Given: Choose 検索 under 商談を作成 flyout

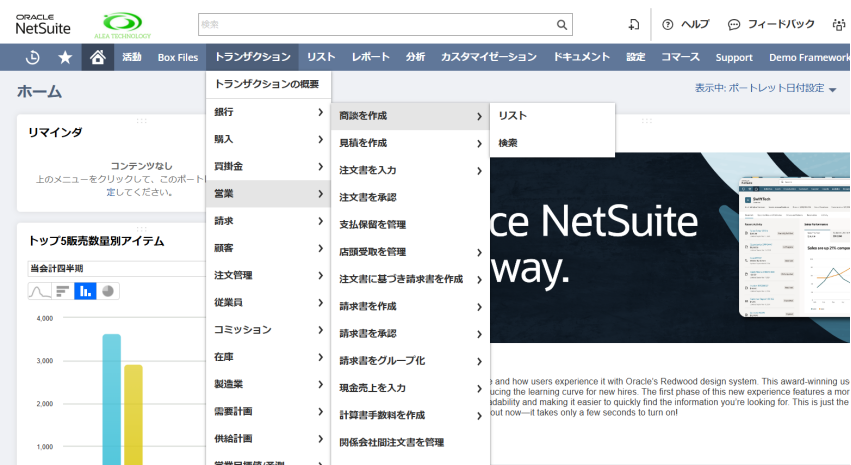Looking at the screenshot, I should point(552,143).
